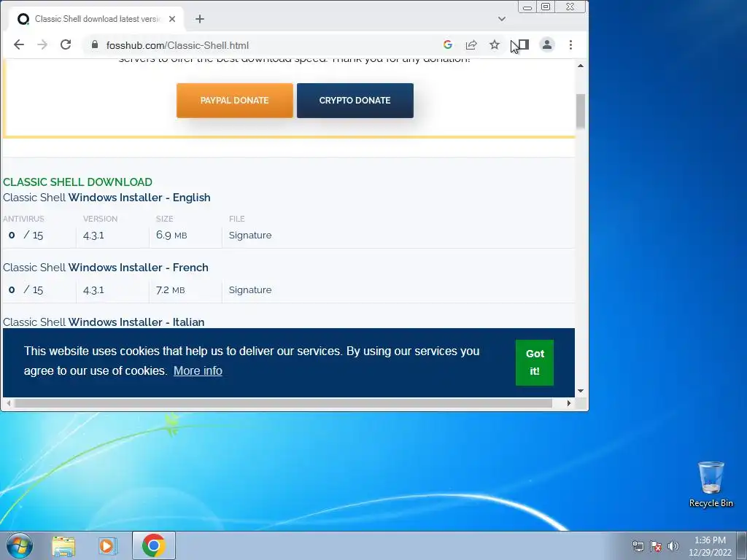
Task: View antivirus result 0/15 for English installer
Action: tap(26, 236)
